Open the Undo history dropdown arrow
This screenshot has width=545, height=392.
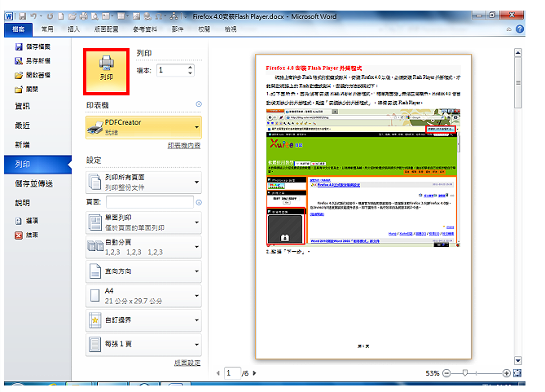coord(41,16)
